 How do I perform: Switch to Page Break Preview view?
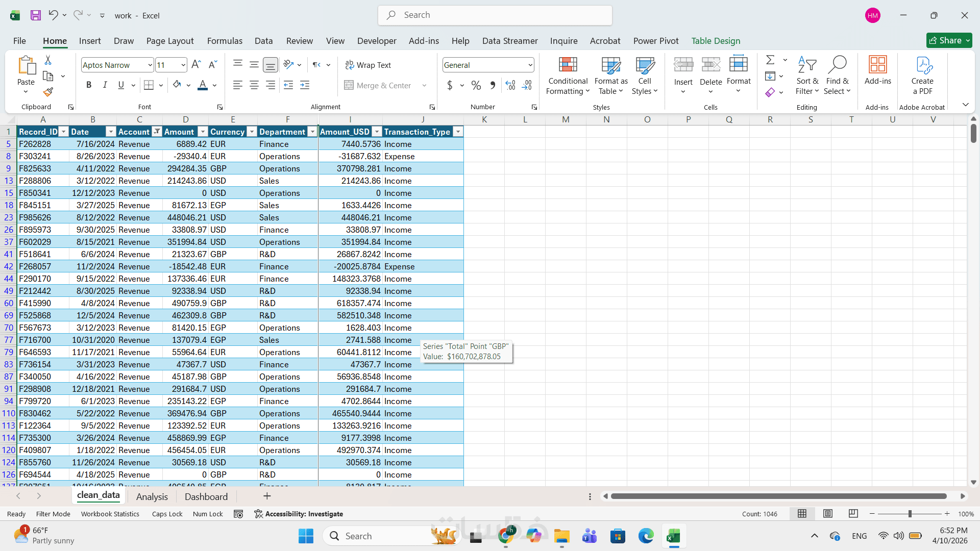click(x=853, y=514)
